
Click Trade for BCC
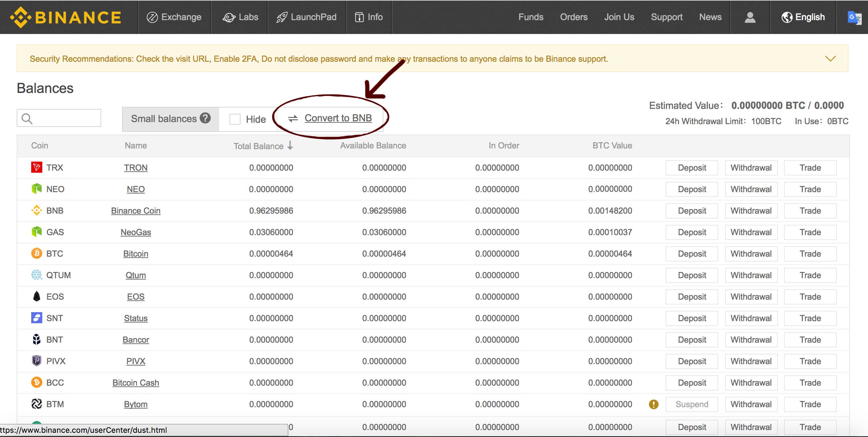coord(810,383)
